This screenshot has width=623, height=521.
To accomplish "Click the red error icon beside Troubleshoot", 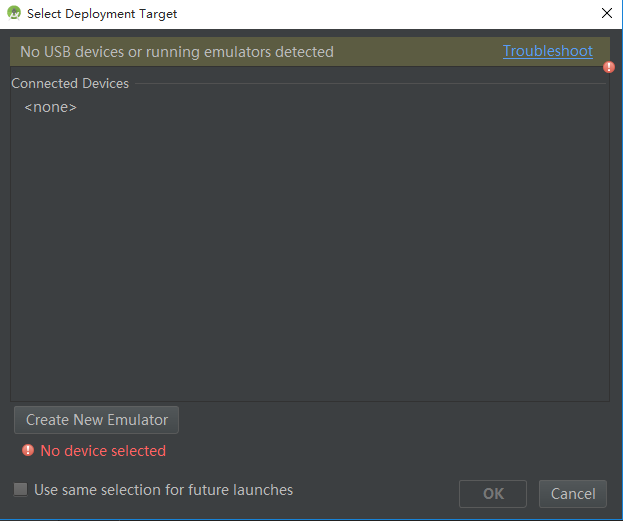I will tap(609, 67).
